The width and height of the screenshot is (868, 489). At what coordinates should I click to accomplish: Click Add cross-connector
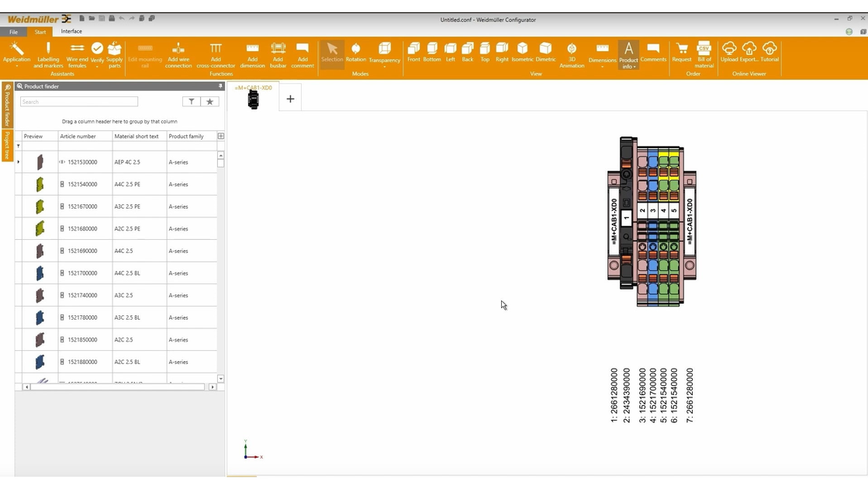pyautogui.click(x=216, y=54)
